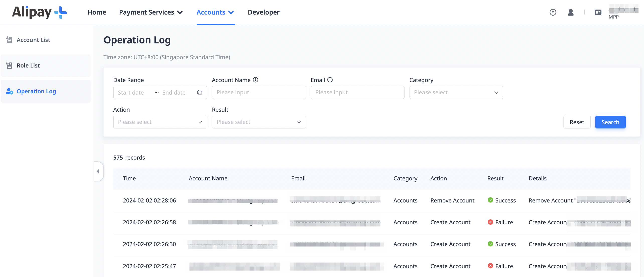Click Success icon in 02:26:30 row
This screenshot has width=644, height=277.
pyautogui.click(x=490, y=244)
